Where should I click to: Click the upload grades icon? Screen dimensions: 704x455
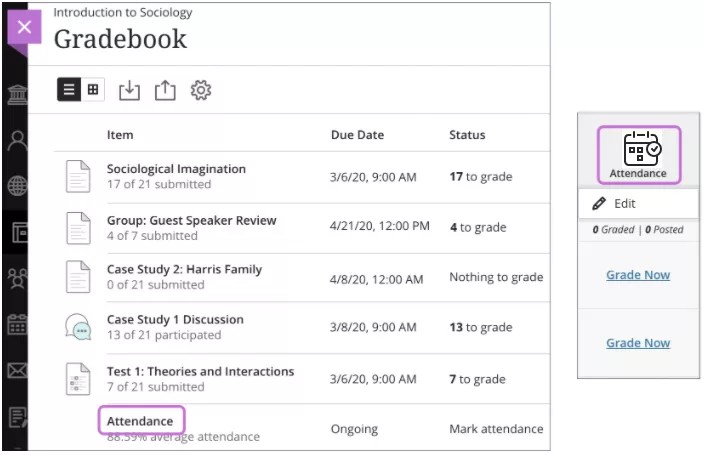165,91
